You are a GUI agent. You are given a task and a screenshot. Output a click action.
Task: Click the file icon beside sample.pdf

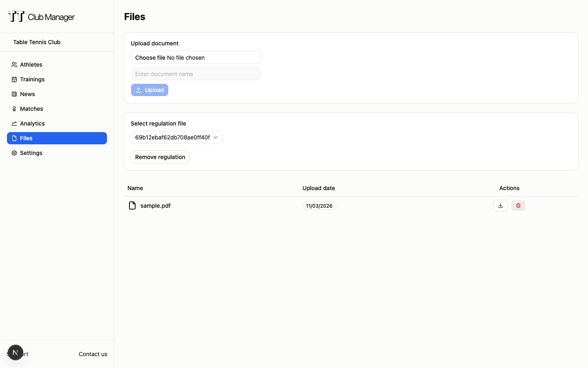pos(132,205)
